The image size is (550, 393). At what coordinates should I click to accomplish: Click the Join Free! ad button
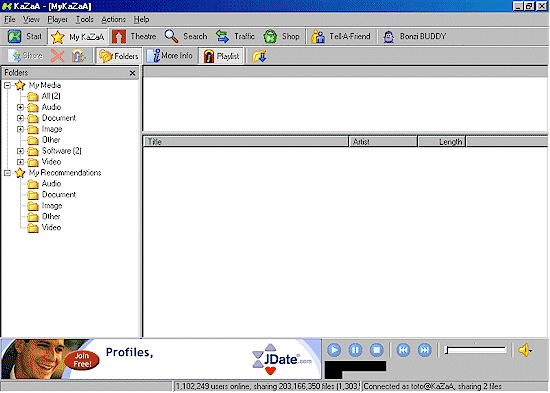pyautogui.click(x=82, y=360)
